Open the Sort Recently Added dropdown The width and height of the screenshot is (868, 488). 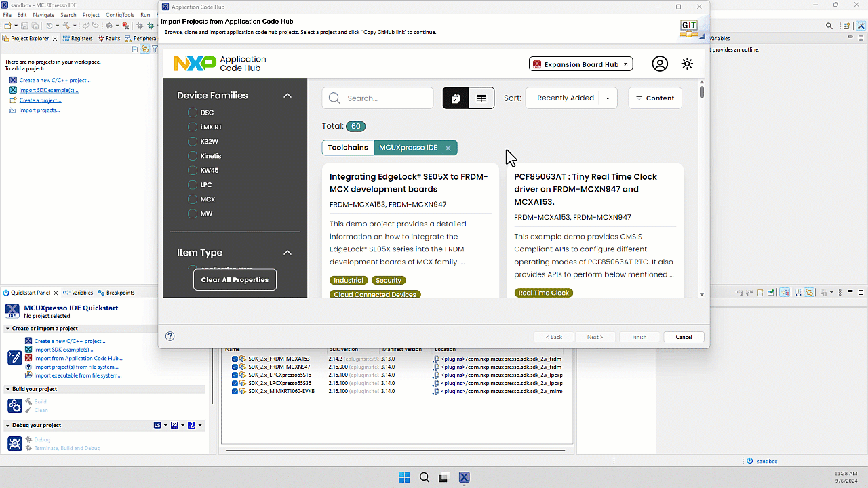point(571,98)
